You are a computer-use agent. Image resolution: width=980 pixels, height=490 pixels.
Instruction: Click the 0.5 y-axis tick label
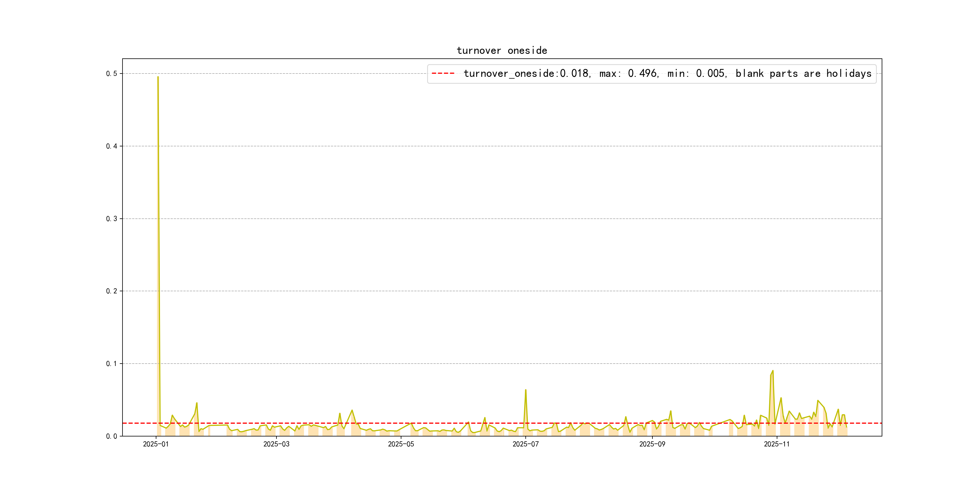[112, 73]
